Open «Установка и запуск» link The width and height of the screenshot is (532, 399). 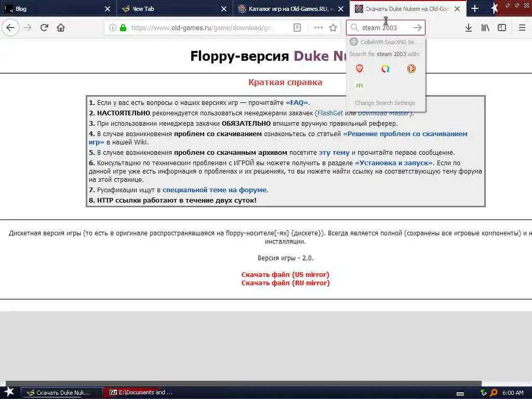[394, 163]
